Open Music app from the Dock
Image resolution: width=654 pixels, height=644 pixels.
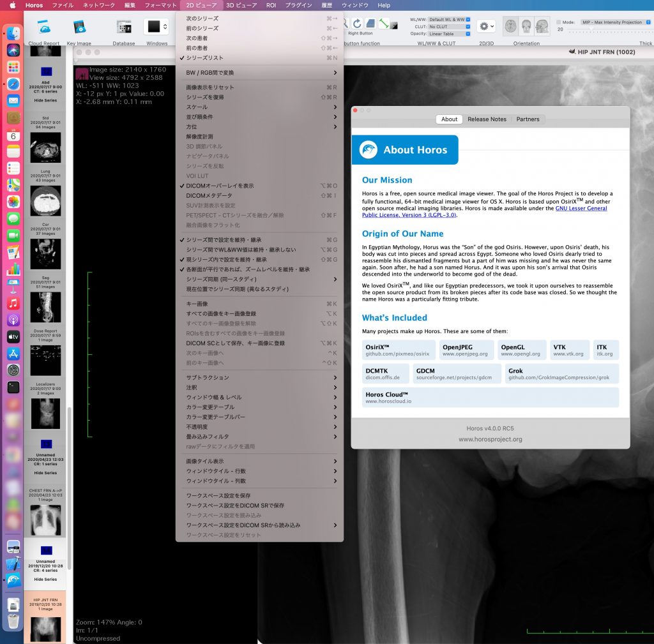coord(13,303)
